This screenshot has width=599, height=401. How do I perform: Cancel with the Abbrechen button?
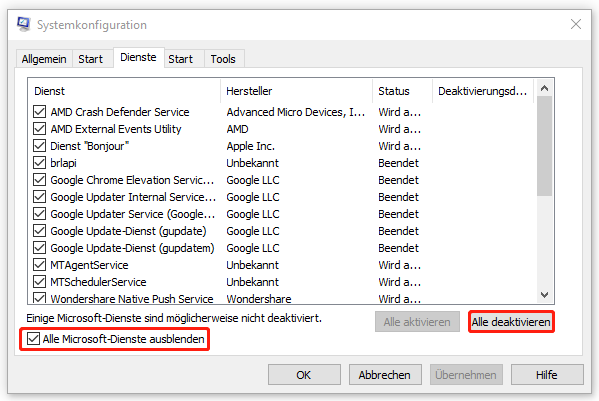pos(385,375)
